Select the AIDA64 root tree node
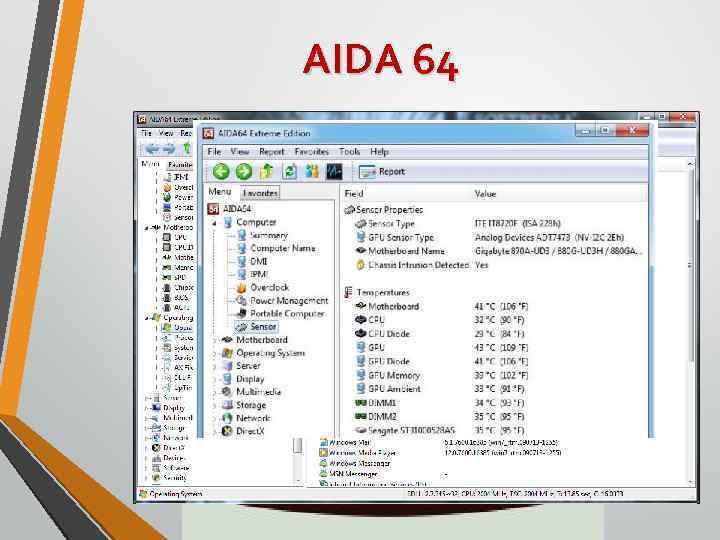This screenshot has height=540, width=720. coord(230,209)
